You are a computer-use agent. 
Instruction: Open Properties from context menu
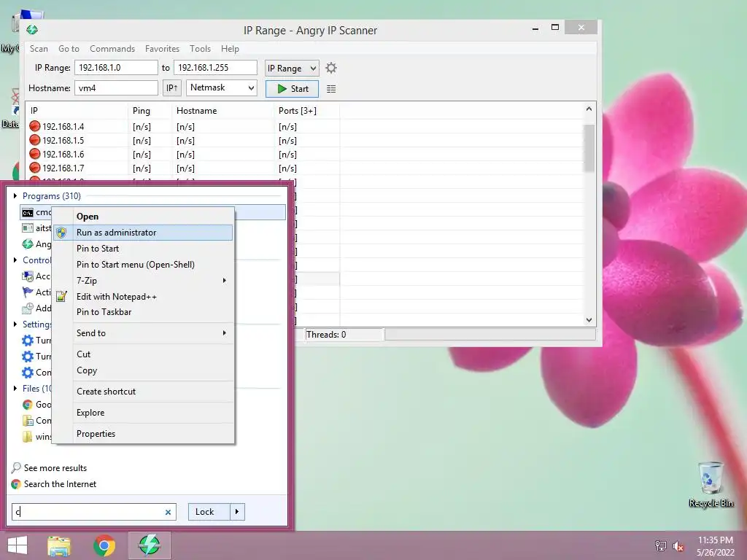143,434
